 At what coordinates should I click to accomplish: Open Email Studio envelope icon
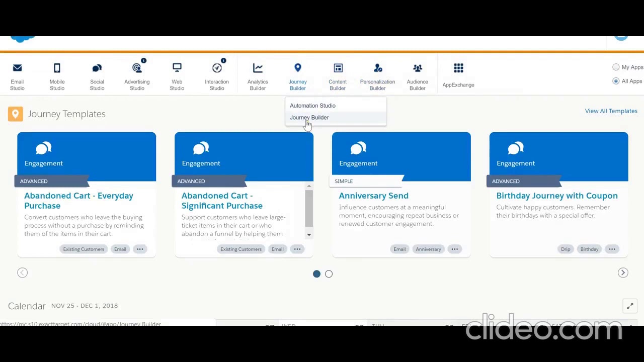click(17, 68)
